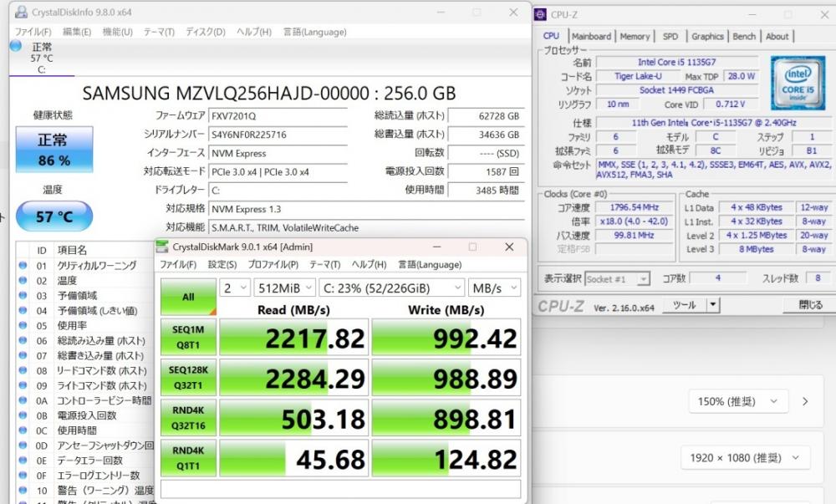The height and width of the screenshot is (504, 836).
Task: Switch to CPU-Z About tab
Action: coord(777,36)
